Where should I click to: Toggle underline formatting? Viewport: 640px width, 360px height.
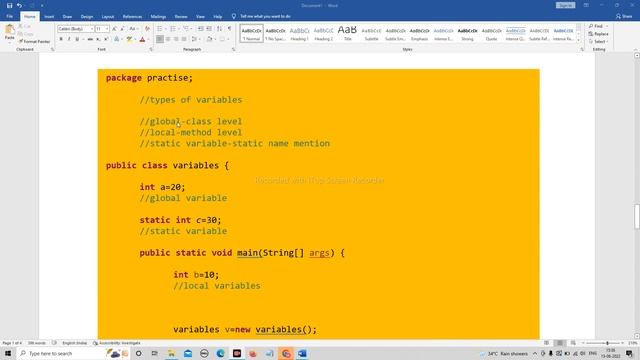(x=77, y=39)
